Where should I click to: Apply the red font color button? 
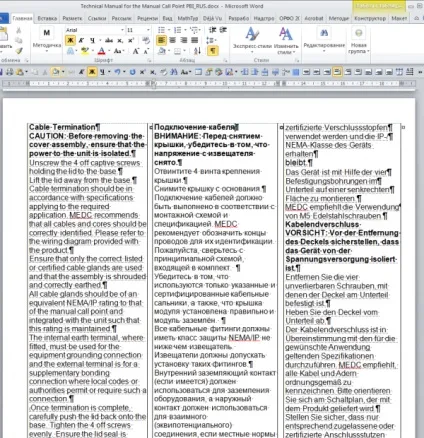102,51
